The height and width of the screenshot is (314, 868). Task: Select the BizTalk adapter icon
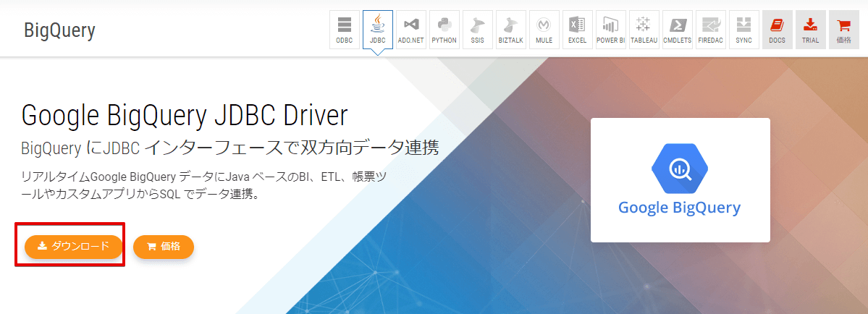click(510, 30)
